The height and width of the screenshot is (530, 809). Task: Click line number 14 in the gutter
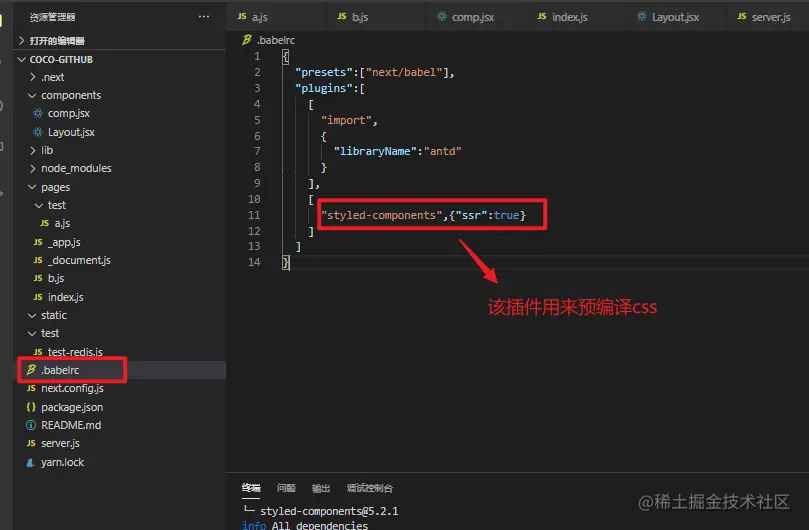point(254,262)
